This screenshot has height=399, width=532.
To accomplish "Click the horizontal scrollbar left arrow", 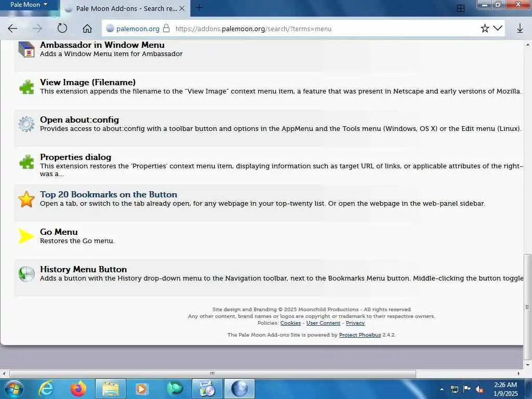I will pyautogui.click(x=4, y=374).
